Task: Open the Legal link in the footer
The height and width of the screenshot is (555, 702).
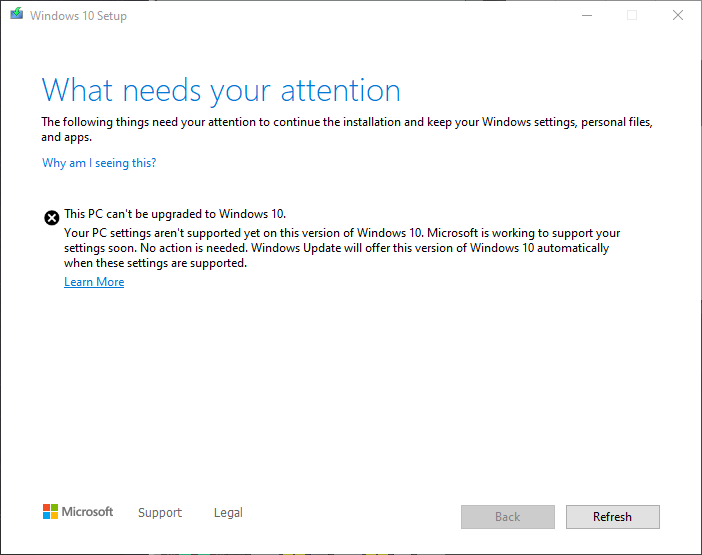Action: click(228, 513)
